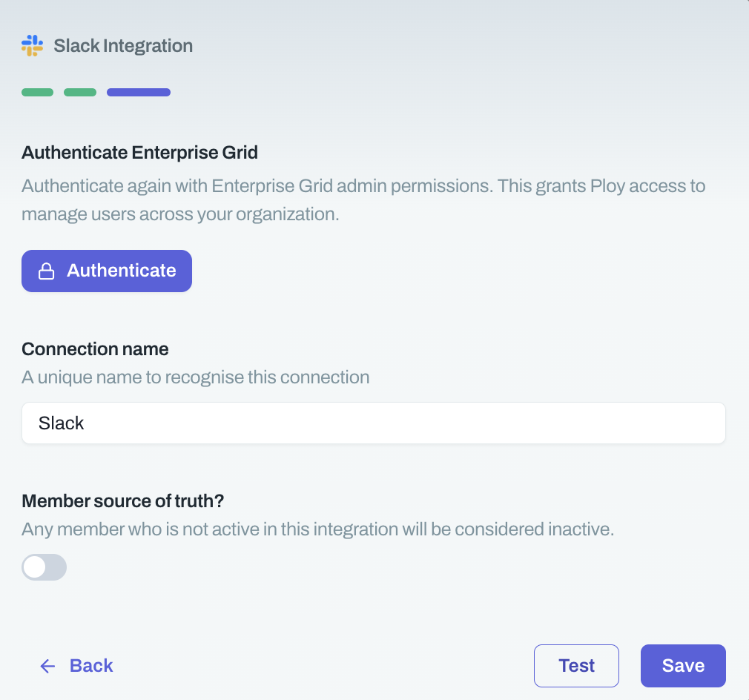Click the Authenticate Enterprise Grid heading
This screenshot has height=700, width=749.
[139, 153]
